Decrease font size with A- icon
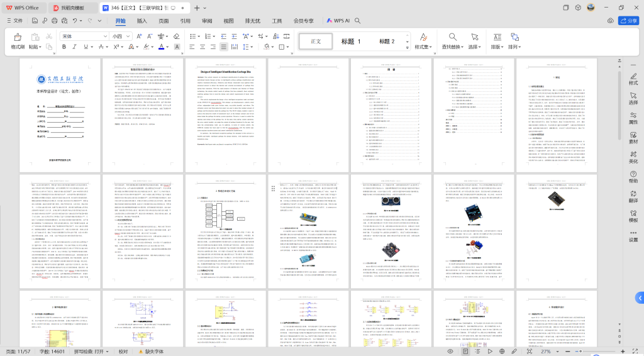Image resolution: width=644 pixels, height=356 pixels. (x=150, y=36)
